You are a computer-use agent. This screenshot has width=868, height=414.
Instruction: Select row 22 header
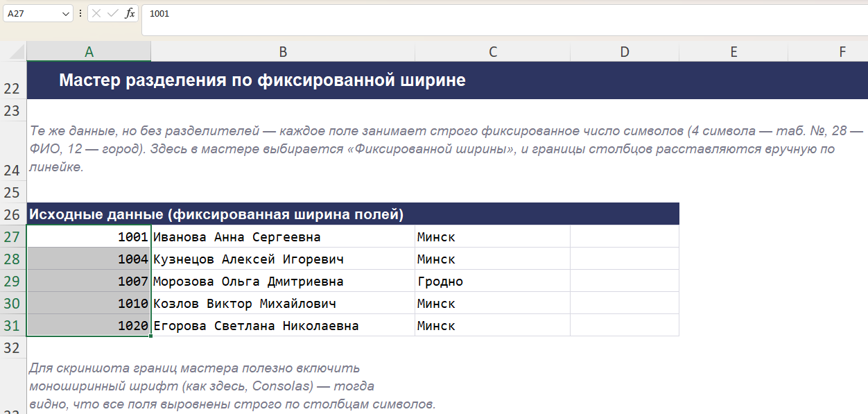pyautogui.click(x=13, y=80)
